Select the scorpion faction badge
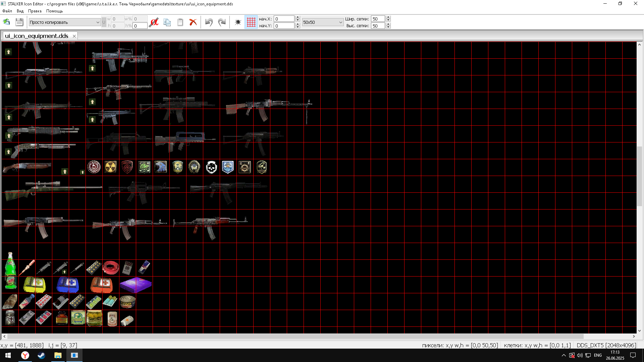644x362 pixels. [x=262, y=167]
